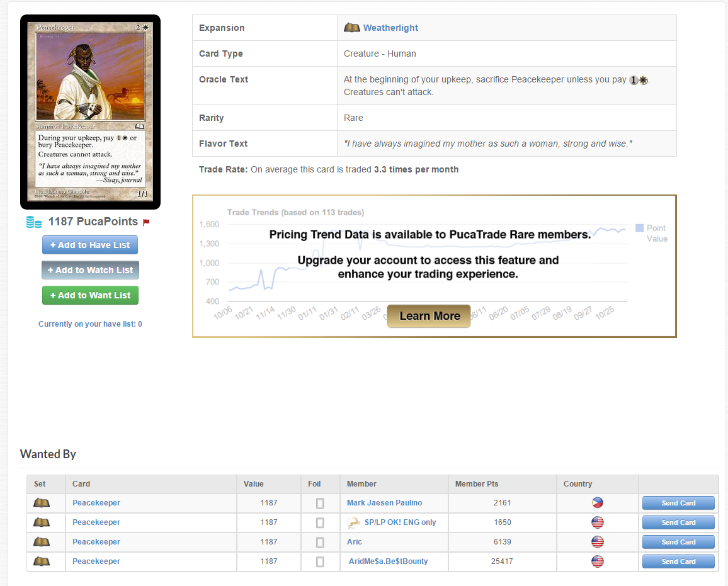Open the Weatherlight expansion link
The image size is (728, 586).
click(390, 28)
